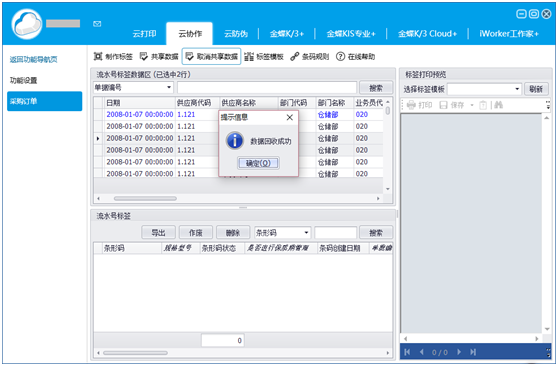Click 供应商名称 column header
Viewport: 558px width, 366px height.
pos(249,103)
